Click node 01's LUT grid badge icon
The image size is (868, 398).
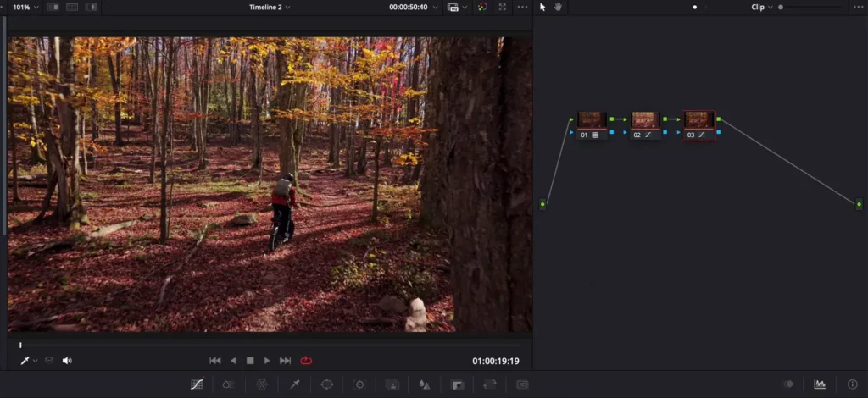coord(595,135)
